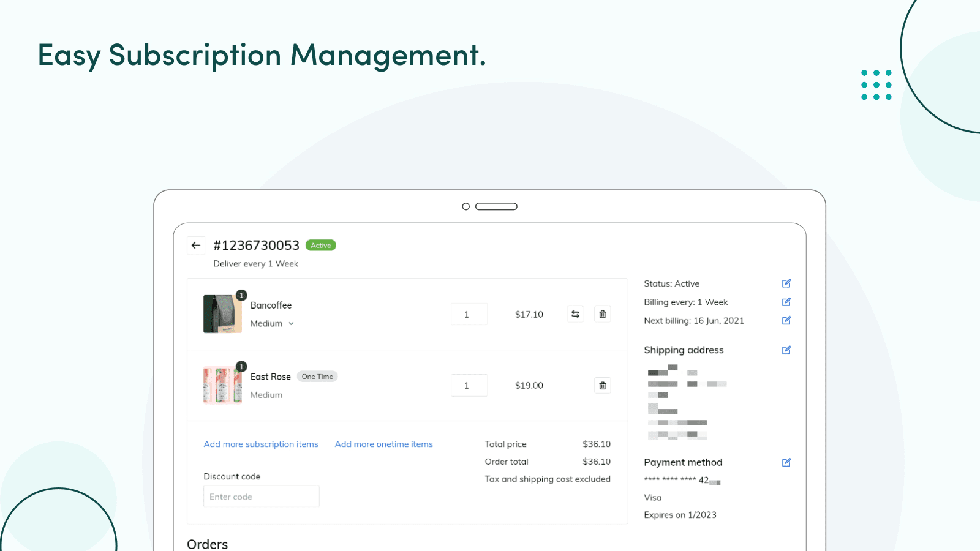Image resolution: width=980 pixels, height=551 pixels.
Task: Click the East Rose product thumbnail
Action: [222, 385]
